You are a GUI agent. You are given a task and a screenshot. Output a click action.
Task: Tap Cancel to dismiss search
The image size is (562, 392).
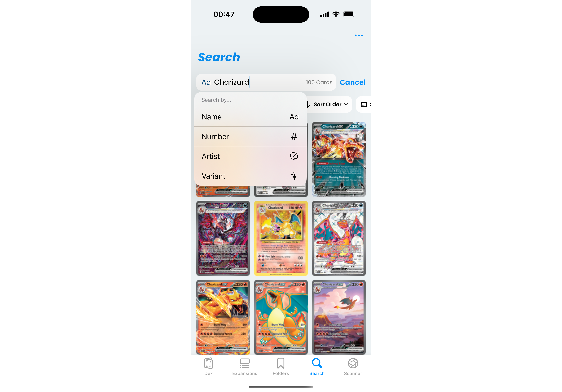[353, 82]
